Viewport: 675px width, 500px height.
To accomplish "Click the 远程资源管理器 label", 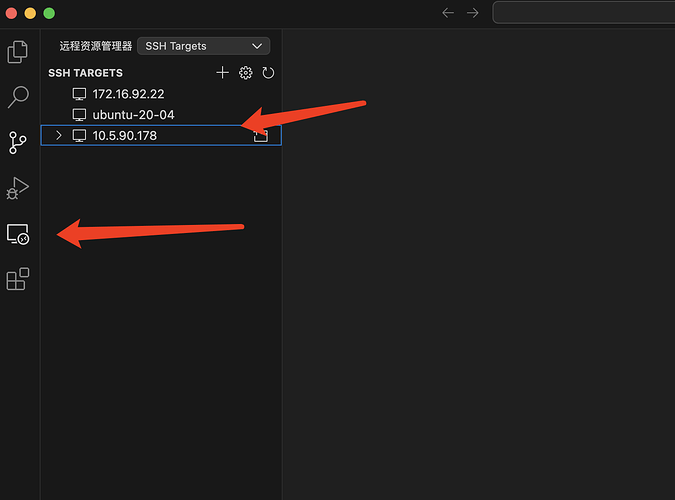I will pos(96,46).
